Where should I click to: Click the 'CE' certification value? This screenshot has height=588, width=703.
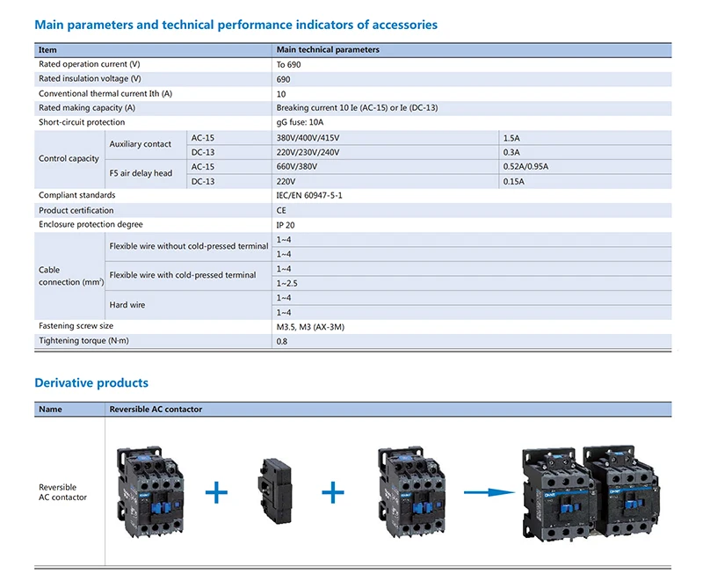(281, 210)
